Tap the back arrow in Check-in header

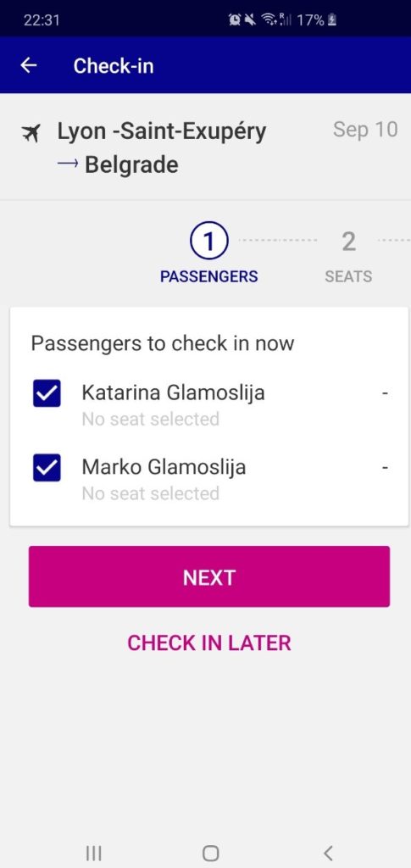(28, 65)
